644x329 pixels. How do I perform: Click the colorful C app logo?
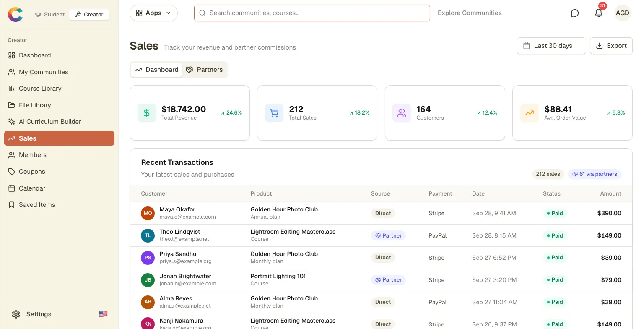click(x=15, y=15)
